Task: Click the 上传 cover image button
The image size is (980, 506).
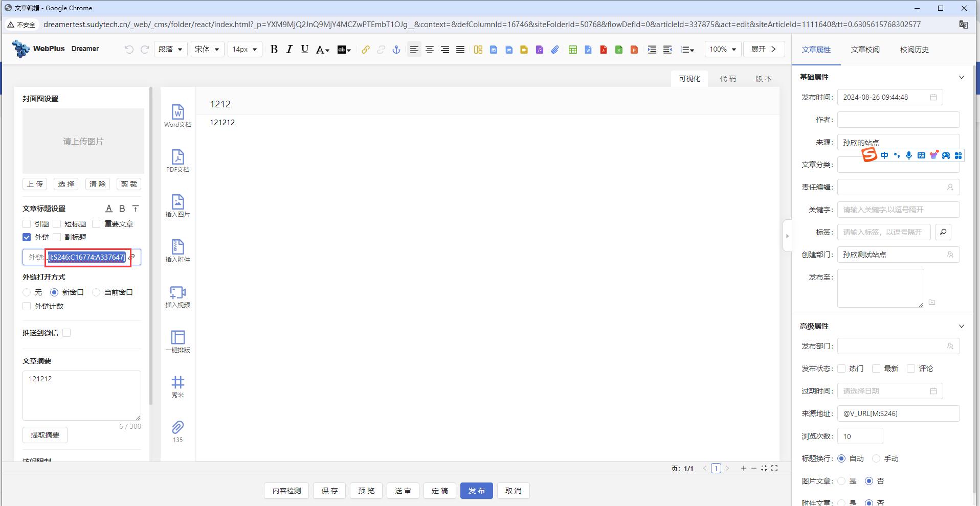Action: [35, 184]
